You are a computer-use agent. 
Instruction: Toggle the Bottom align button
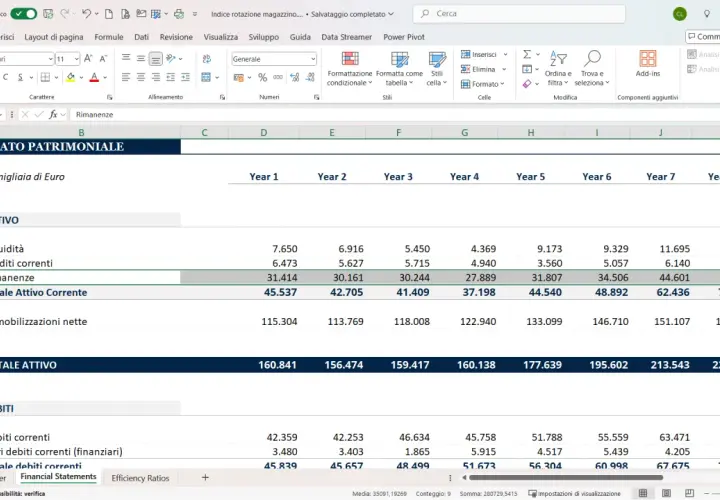click(156, 59)
